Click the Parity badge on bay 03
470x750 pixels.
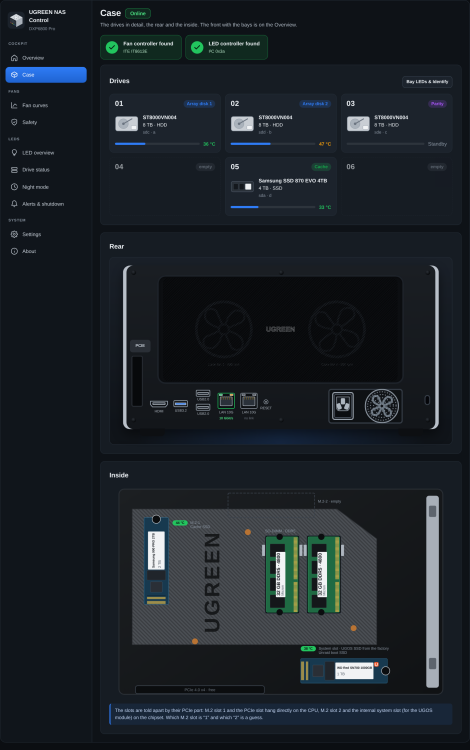[x=437, y=104]
